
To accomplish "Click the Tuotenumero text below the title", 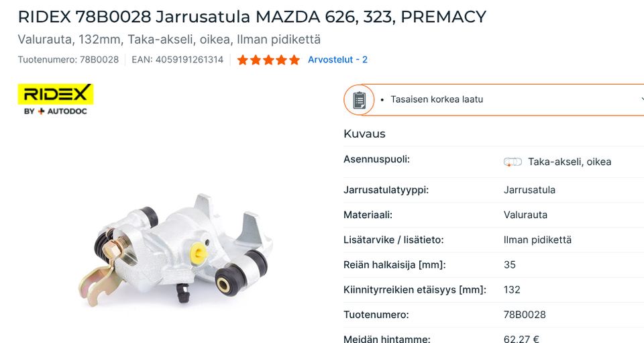I will (x=68, y=60).
